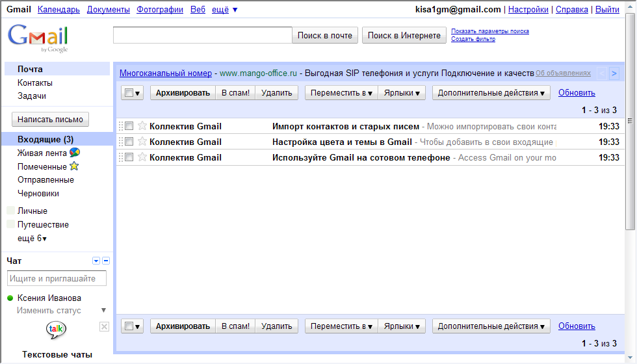Image resolution: width=637 pixels, height=364 pixels.
Task: Click Показать параметры поиска link
Action: pyautogui.click(x=490, y=31)
